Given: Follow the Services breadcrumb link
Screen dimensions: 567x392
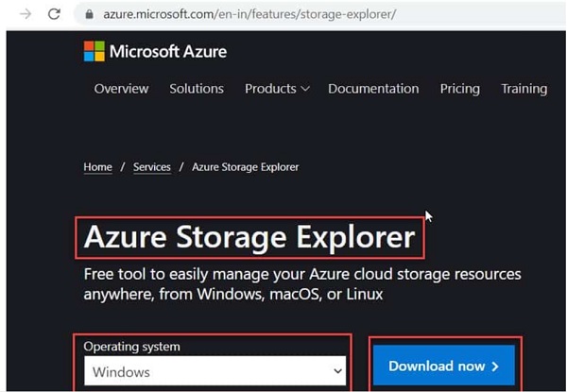Looking at the screenshot, I should click(152, 167).
